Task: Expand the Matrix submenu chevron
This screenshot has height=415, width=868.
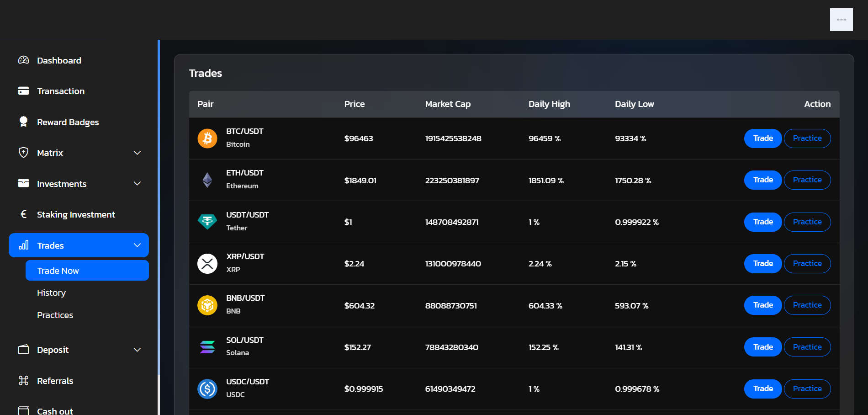Action: 137,153
